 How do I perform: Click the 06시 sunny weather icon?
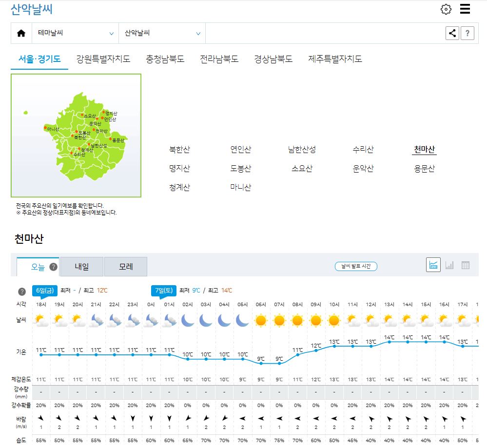tap(261, 320)
